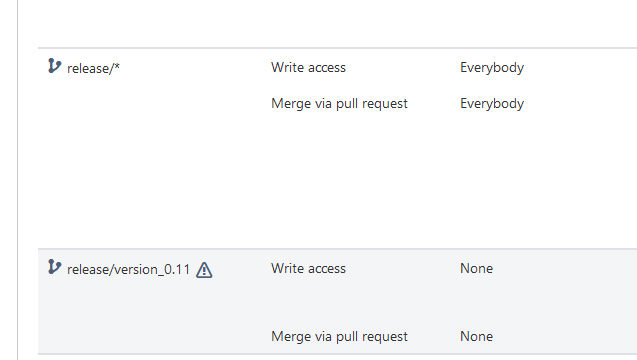Click Merge via pull request for release/version_0.11
This screenshot has width=637, height=360.
(x=339, y=336)
